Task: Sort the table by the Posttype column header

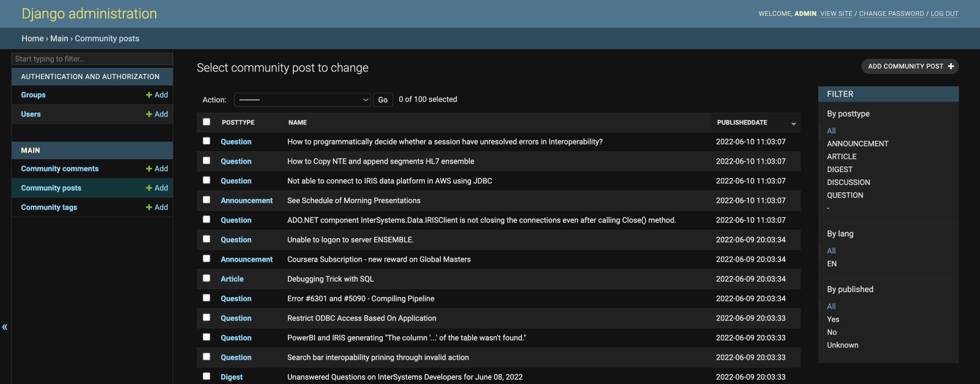Action: pyautogui.click(x=238, y=122)
